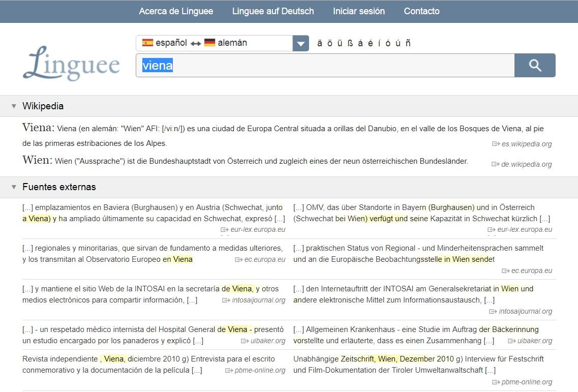
Task: Click the Wien: Wikipedia entry heading
Action: coord(37,160)
